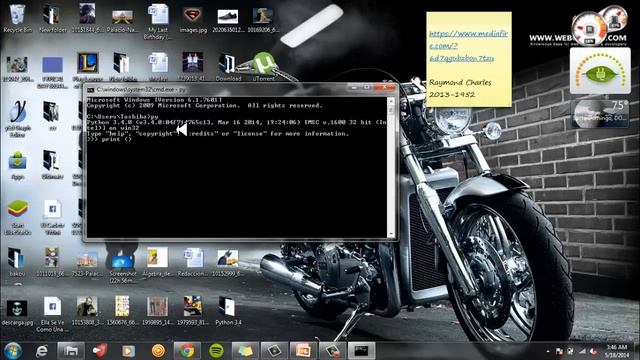Open the Redaccion... document icon
Screen dimensions: 640x360
(193, 262)
